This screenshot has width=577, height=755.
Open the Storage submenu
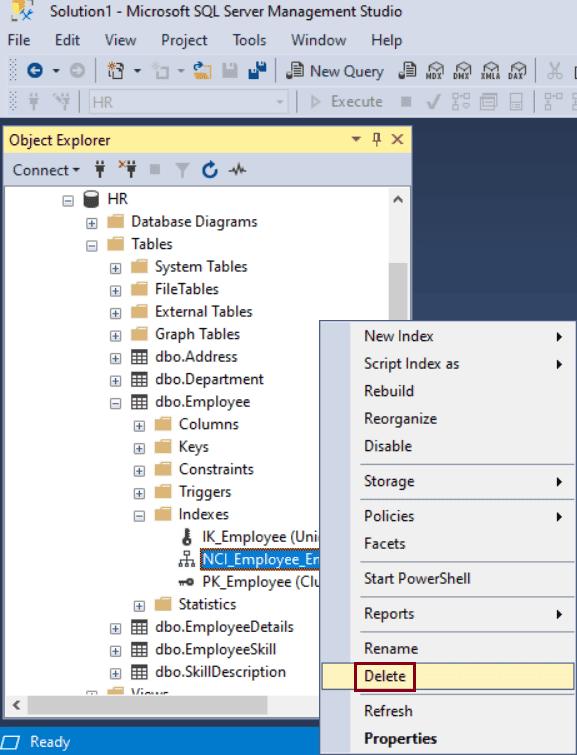448,481
